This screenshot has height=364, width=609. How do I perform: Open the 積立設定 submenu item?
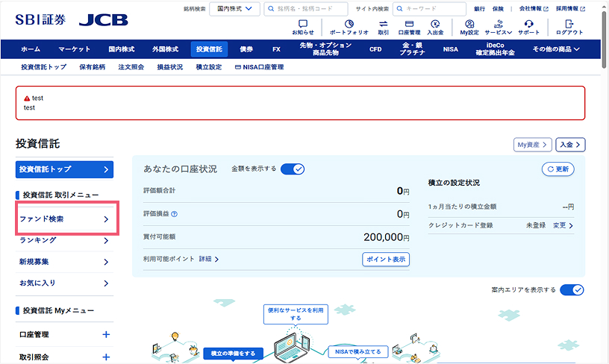[x=208, y=67]
